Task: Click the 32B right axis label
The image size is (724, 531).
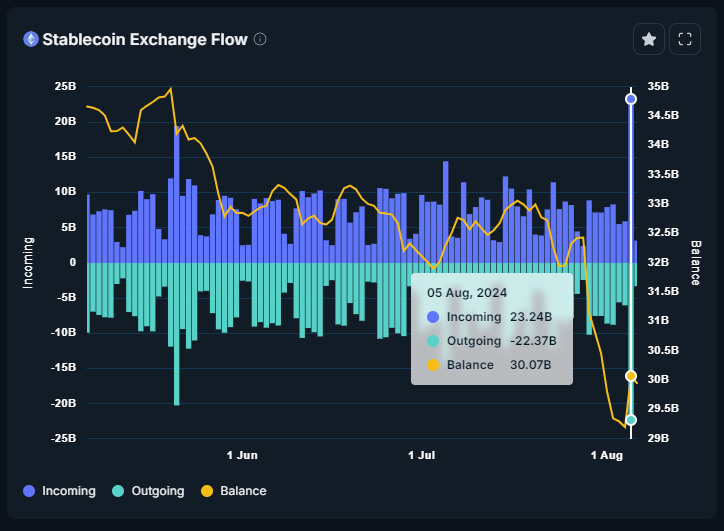Action: click(x=658, y=262)
